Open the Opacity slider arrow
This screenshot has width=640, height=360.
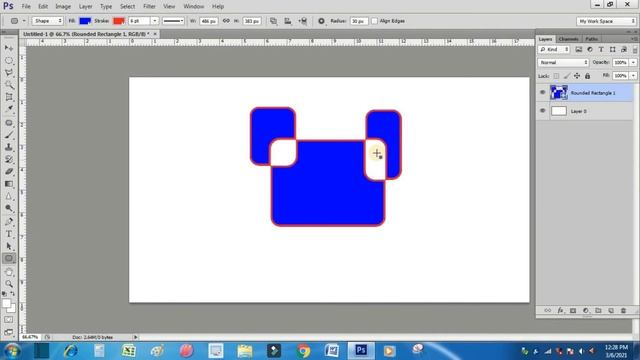[x=633, y=62]
